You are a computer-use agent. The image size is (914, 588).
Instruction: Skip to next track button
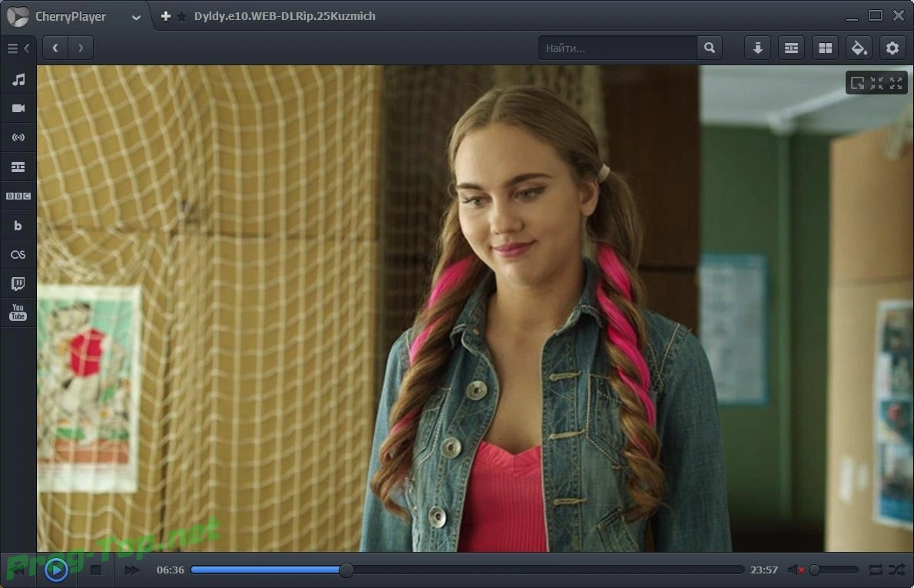[x=132, y=570]
